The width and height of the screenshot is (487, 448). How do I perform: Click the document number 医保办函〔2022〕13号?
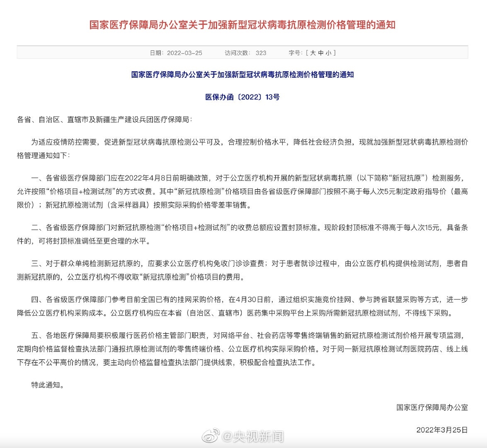(242, 97)
